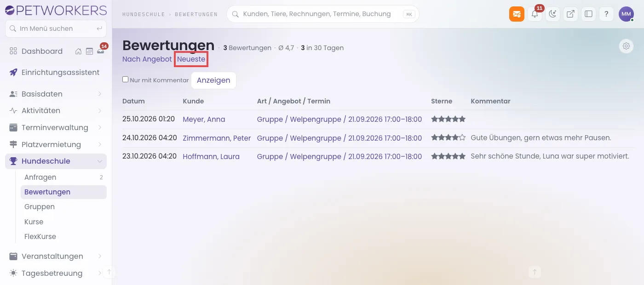Switch to the Neueste view
The image size is (644, 285).
tap(191, 59)
